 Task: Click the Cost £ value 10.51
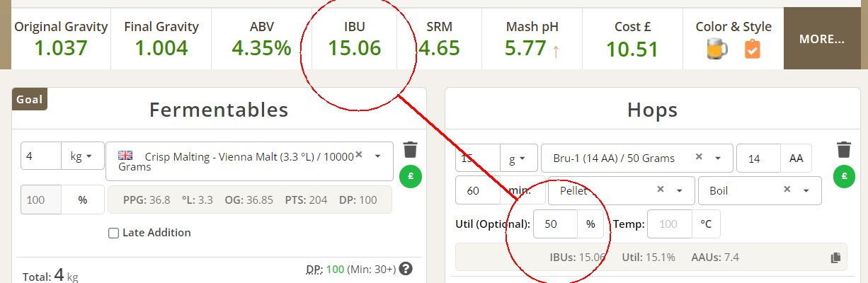632,50
